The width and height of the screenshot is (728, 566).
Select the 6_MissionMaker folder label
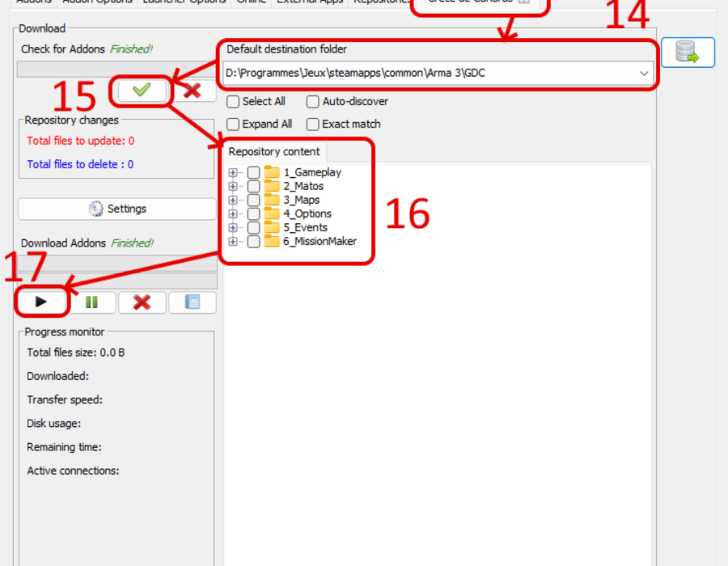pos(320,242)
